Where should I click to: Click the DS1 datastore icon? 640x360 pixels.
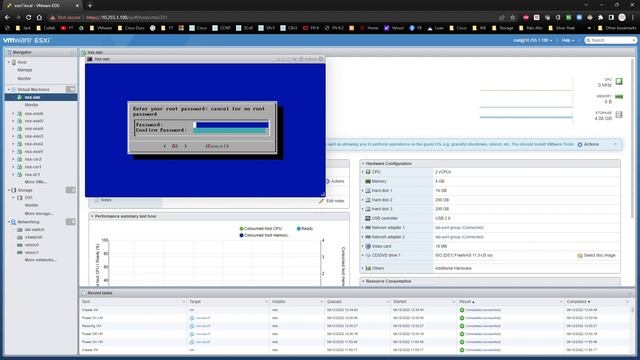coord(20,198)
